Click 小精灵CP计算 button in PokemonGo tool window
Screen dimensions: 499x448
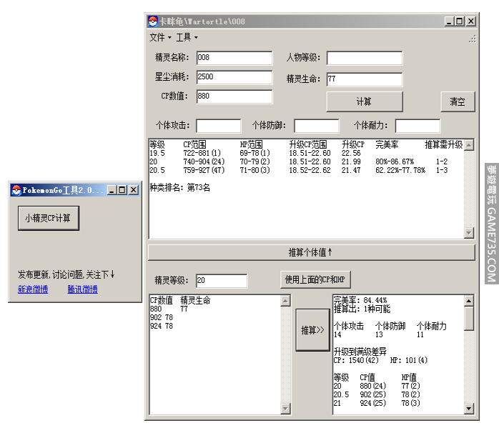[x=49, y=218]
